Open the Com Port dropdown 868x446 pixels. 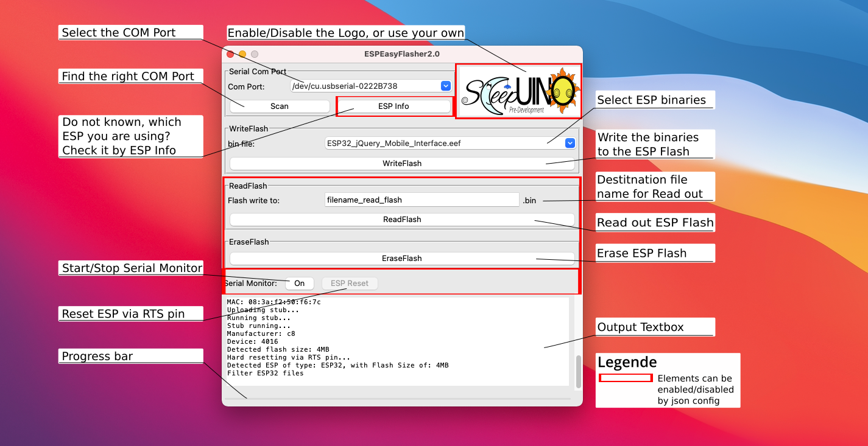445,86
